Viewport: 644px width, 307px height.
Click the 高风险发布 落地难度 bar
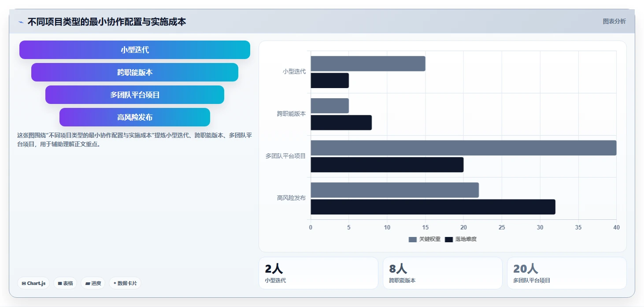coord(433,207)
